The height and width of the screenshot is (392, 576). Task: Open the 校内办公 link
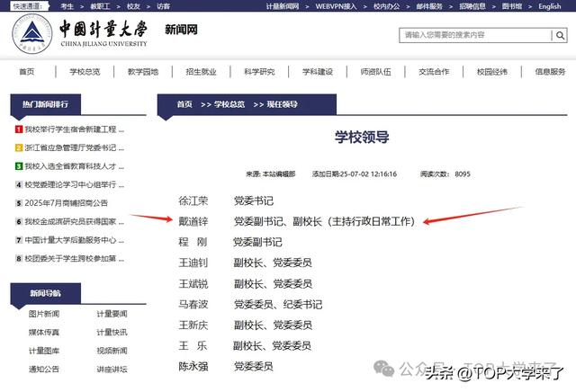coord(386,6)
